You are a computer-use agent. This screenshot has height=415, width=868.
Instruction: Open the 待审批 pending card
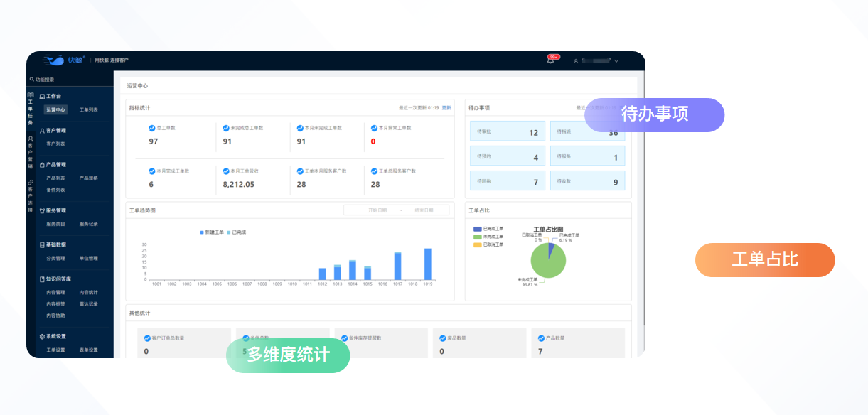click(507, 133)
